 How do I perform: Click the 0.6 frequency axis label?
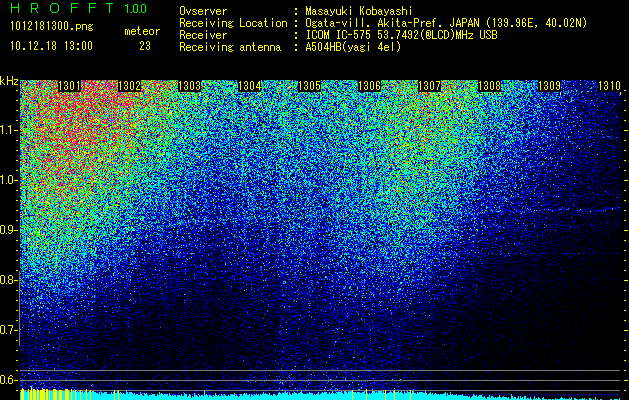(x=8, y=380)
